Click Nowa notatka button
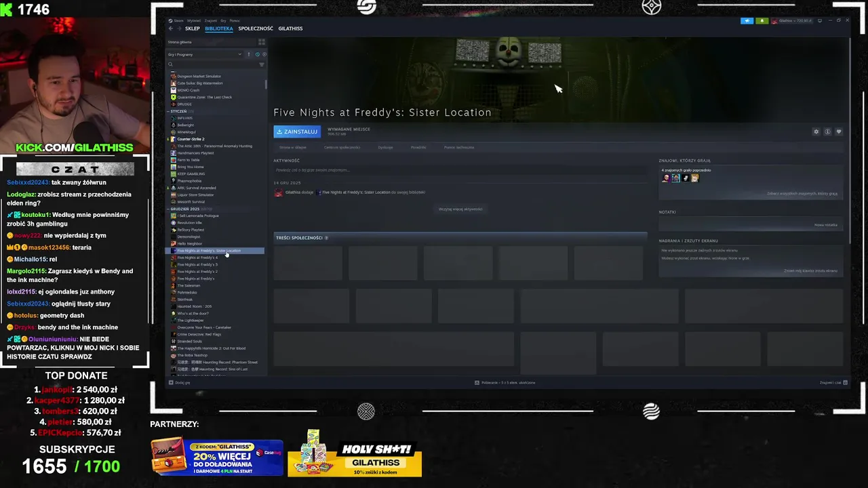The height and width of the screenshot is (488, 868). [x=826, y=224]
